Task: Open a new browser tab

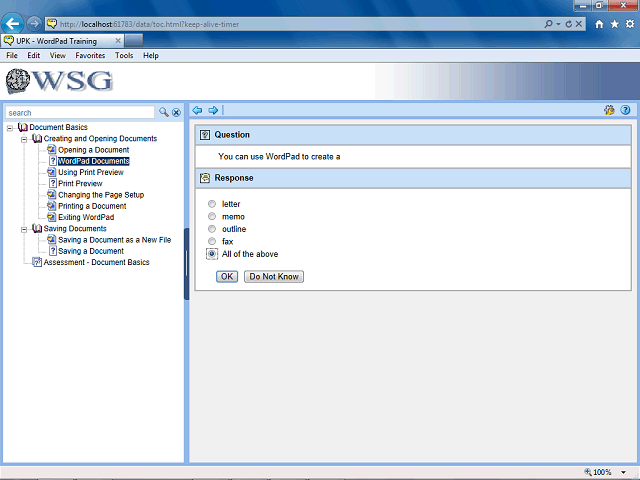Action: click(133, 41)
